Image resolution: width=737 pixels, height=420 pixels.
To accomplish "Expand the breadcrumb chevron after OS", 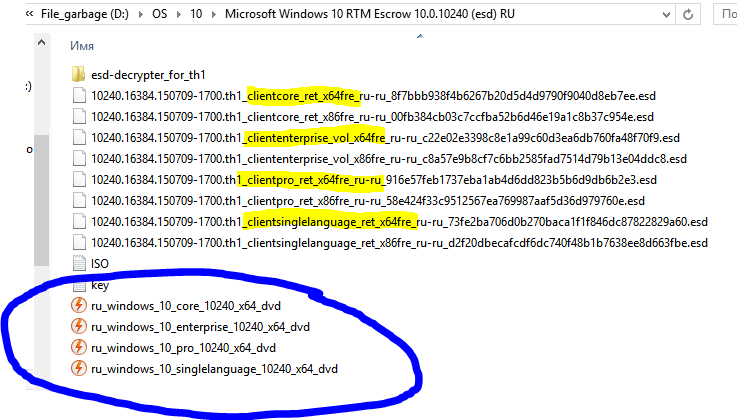I will (181, 13).
